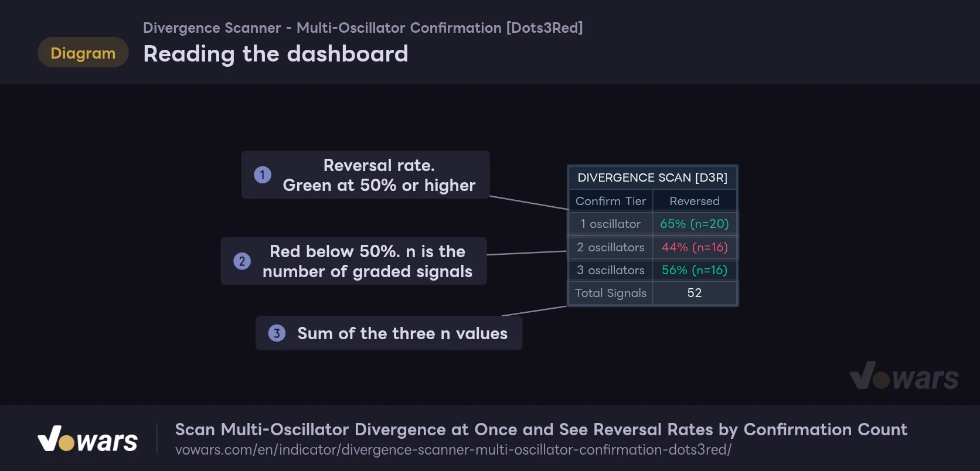Click the '3 oscillators' row label
The height and width of the screenshot is (471, 980).
(x=611, y=270)
